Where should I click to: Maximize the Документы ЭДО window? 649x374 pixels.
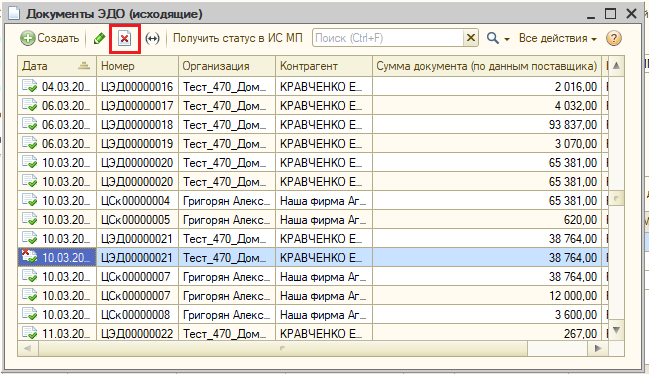click(x=611, y=14)
